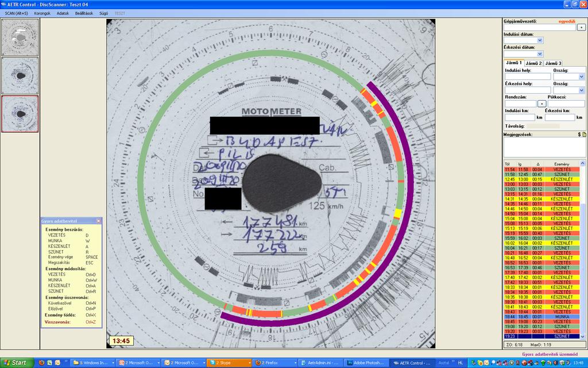Click the add driver plus button
Screen dimensions: 588x368
[x=581, y=28]
